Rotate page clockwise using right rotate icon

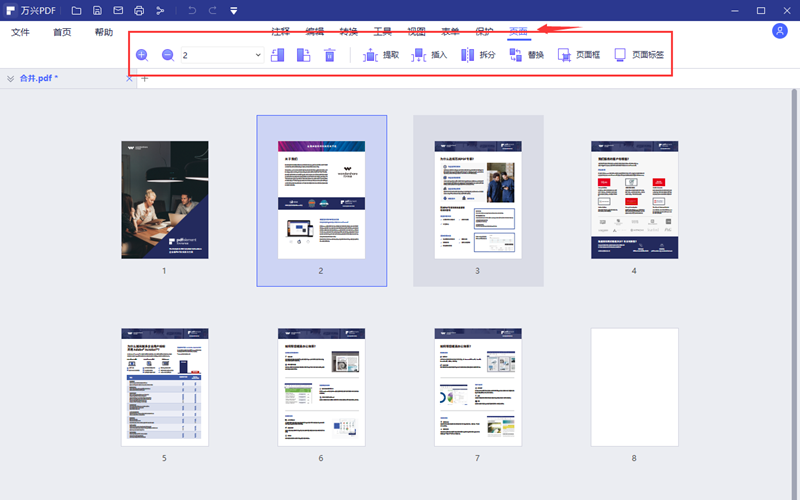(304, 55)
